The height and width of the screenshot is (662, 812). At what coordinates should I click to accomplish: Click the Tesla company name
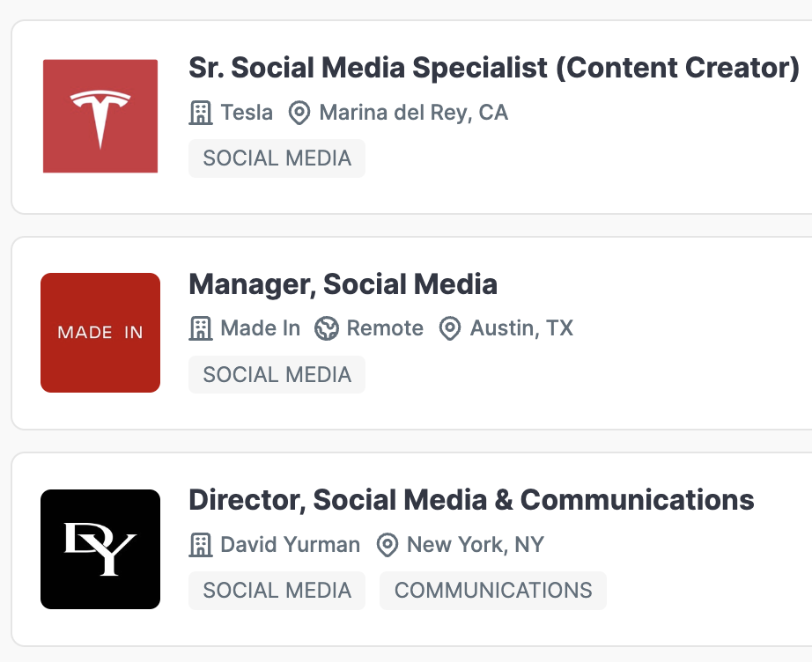[247, 113]
